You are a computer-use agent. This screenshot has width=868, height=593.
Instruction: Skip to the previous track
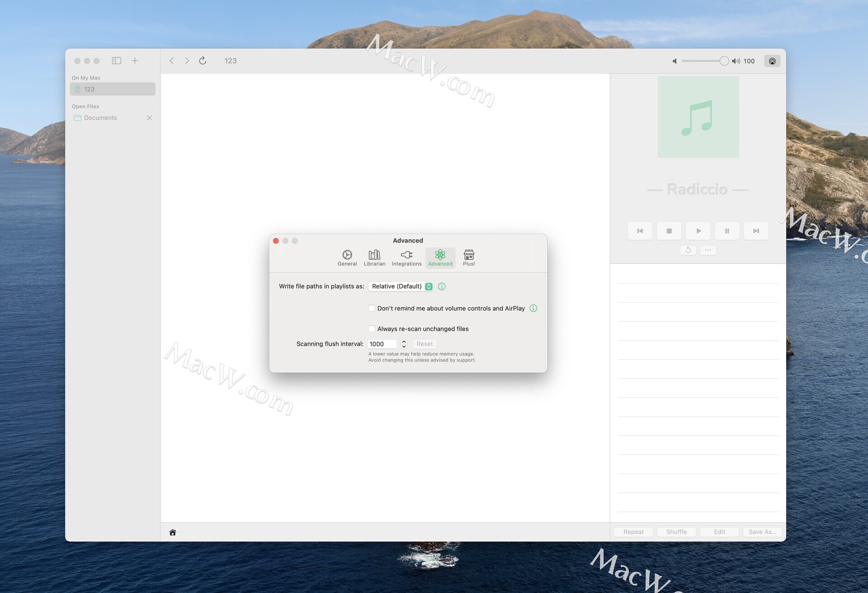coord(640,231)
